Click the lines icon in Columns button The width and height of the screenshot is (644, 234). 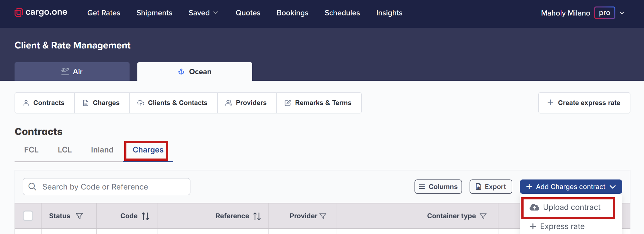[x=422, y=187]
